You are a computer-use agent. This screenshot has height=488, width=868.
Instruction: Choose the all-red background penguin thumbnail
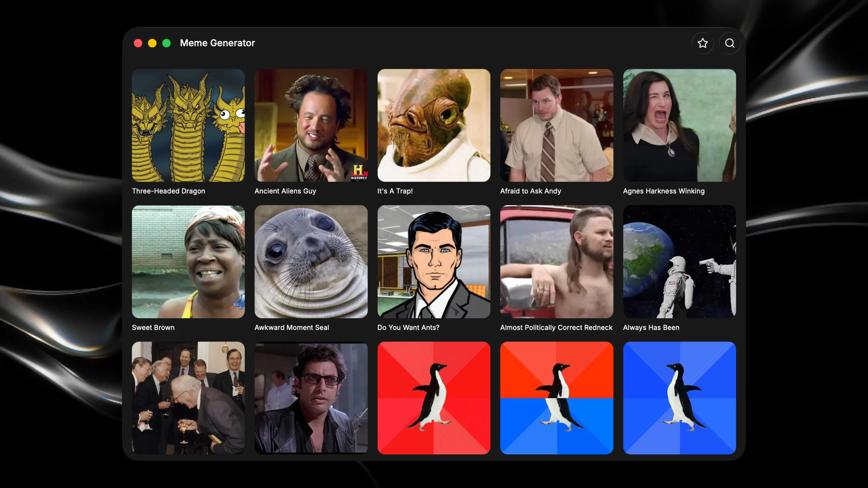pyautogui.click(x=434, y=398)
